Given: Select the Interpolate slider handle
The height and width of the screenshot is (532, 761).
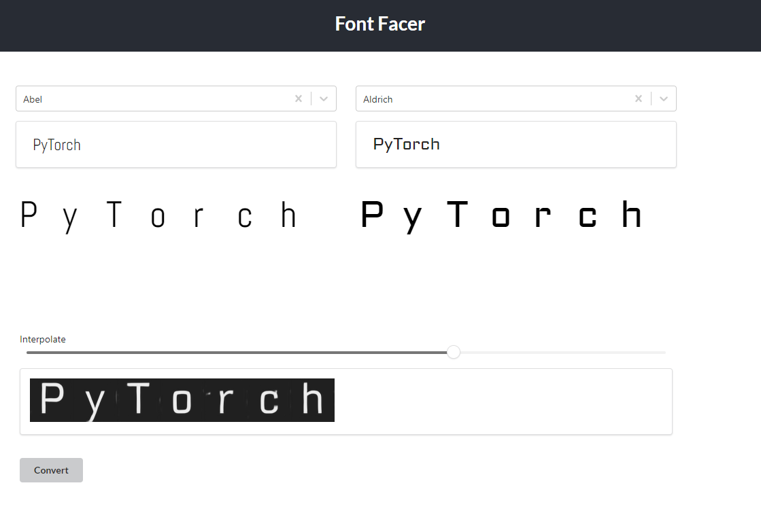Looking at the screenshot, I should click(454, 352).
